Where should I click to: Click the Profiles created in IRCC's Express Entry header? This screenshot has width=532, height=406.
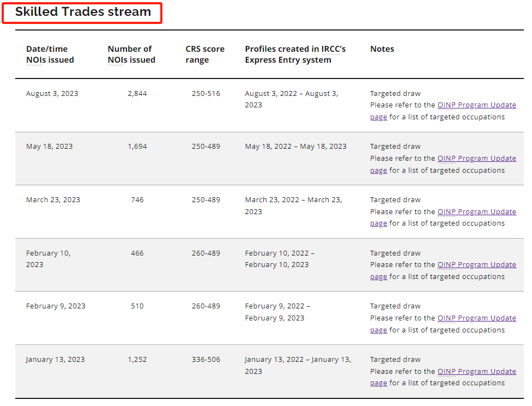click(295, 54)
